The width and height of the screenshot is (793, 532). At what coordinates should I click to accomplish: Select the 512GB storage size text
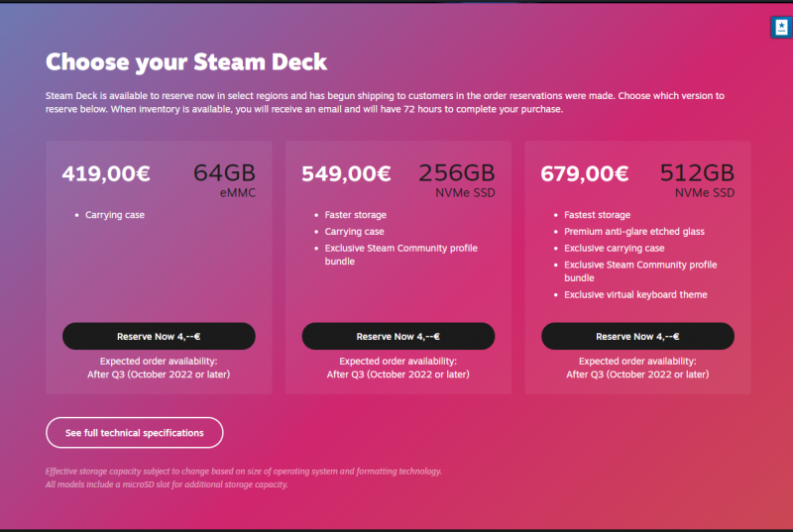click(697, 173)
